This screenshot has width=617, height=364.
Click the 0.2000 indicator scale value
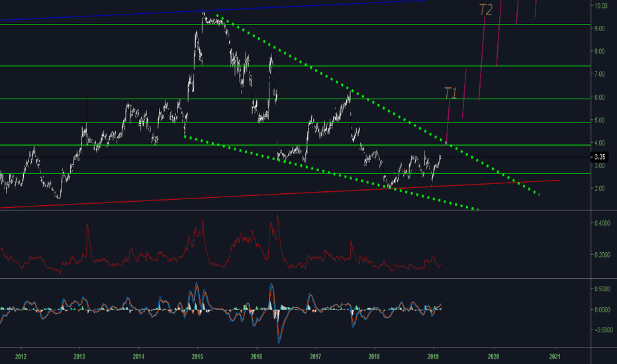(602, 255)
